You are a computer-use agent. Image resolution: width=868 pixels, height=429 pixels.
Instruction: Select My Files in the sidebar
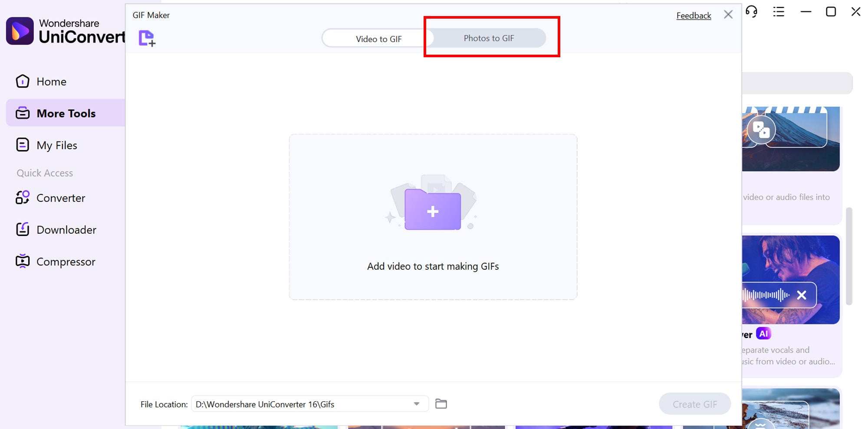click(56, 145)
